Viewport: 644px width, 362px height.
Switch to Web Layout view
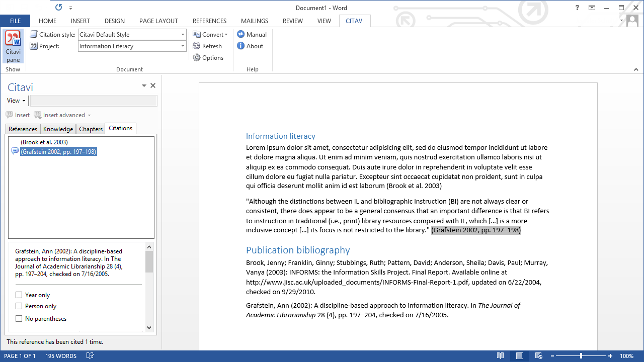click(x=538, y=356)
